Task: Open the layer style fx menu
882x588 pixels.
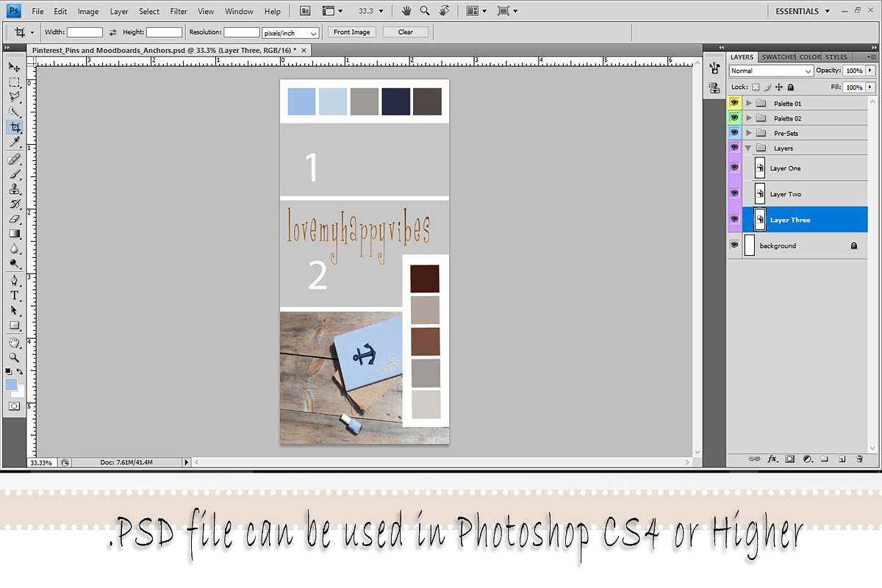Action: coord(772,459)
